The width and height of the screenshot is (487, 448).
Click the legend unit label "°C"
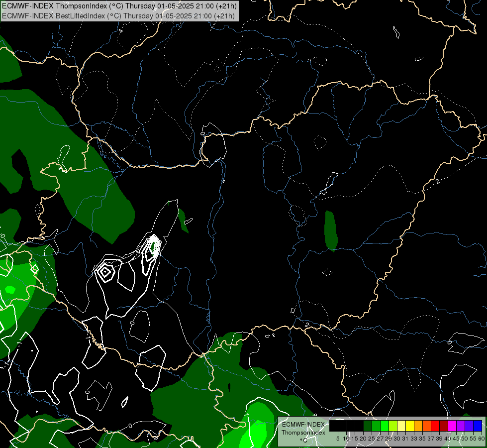pos(303,440)
